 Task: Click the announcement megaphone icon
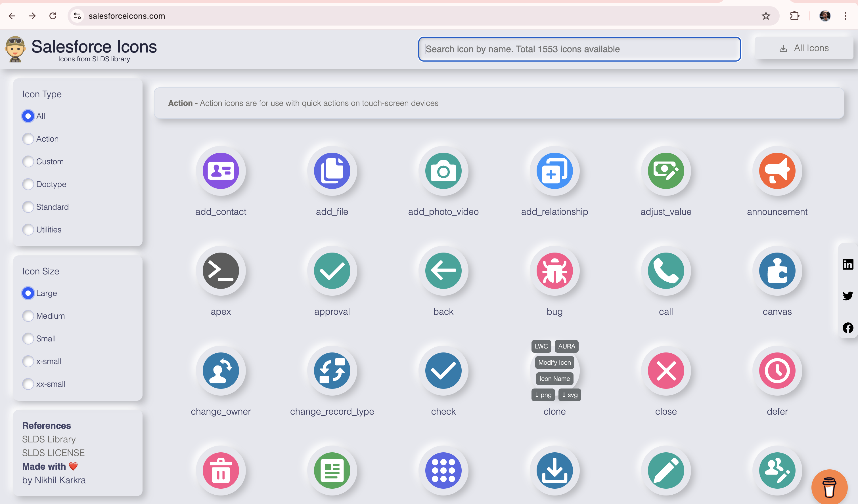pyautogui.click(x=777, y=171)
